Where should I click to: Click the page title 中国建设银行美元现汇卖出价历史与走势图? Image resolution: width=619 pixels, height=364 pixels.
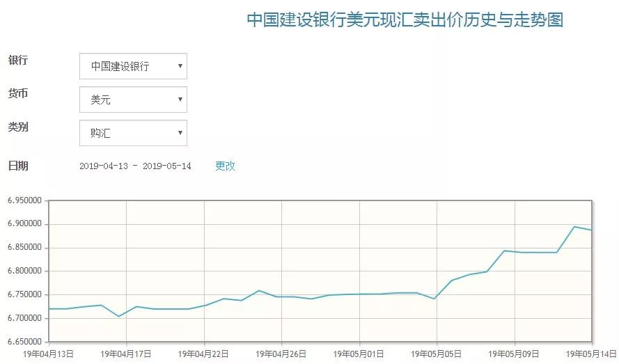pos(405,19)
